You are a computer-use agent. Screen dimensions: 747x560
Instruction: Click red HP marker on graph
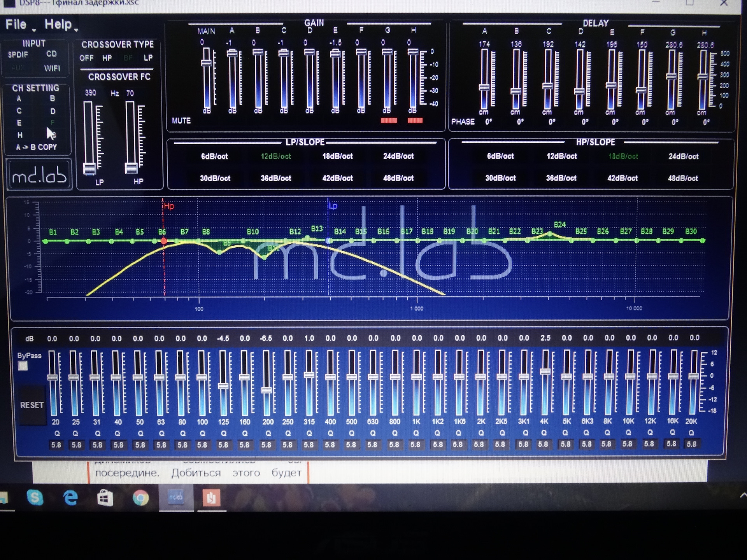164,241
